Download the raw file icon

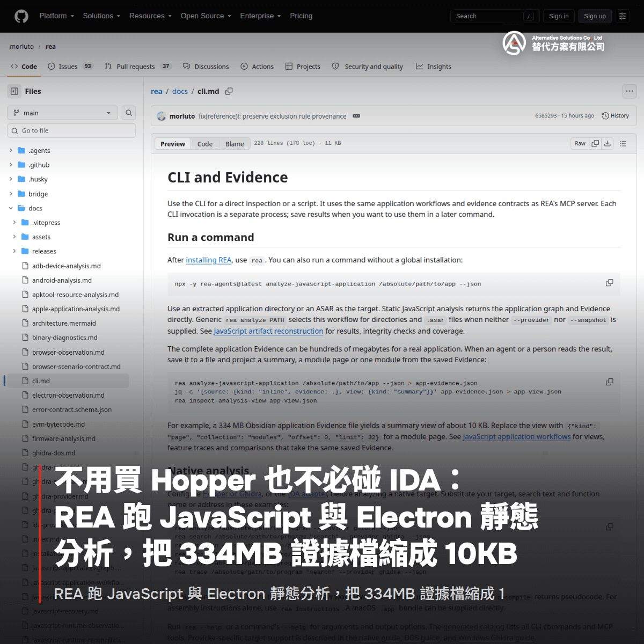[x=608, y=143]
